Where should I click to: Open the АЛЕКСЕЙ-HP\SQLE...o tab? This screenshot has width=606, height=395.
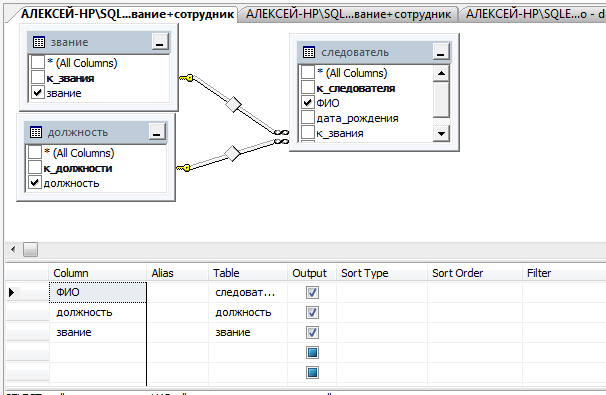(533, 14)
